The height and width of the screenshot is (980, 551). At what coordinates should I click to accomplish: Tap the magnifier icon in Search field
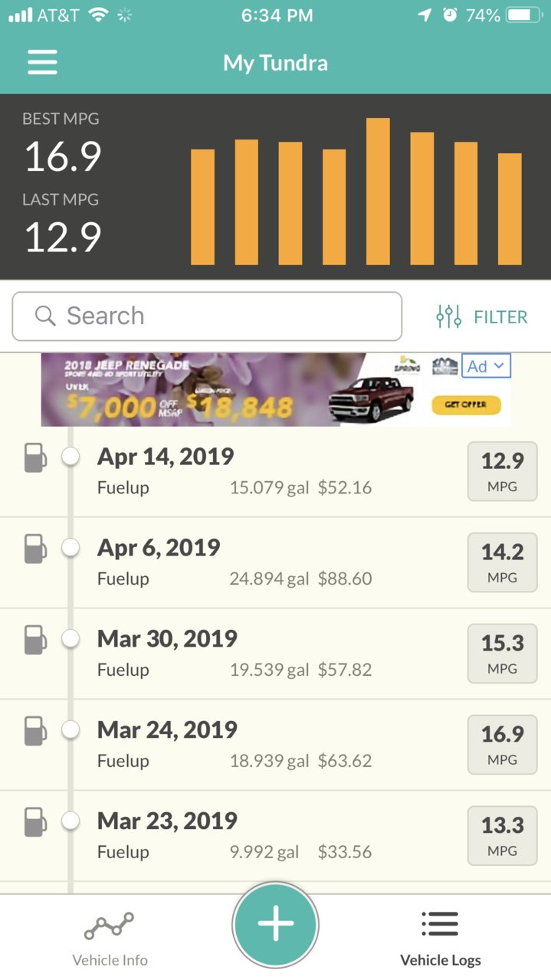pyautogui.click(x=46, y=316)
